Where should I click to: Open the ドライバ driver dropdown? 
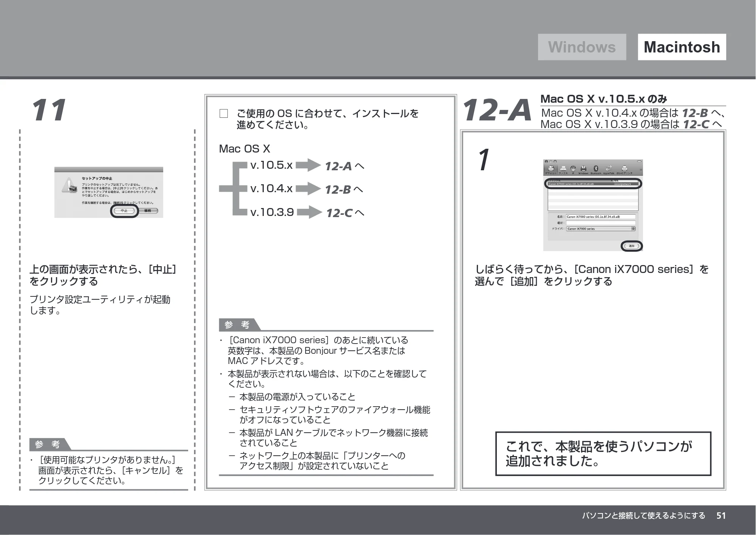coord(601,229)
